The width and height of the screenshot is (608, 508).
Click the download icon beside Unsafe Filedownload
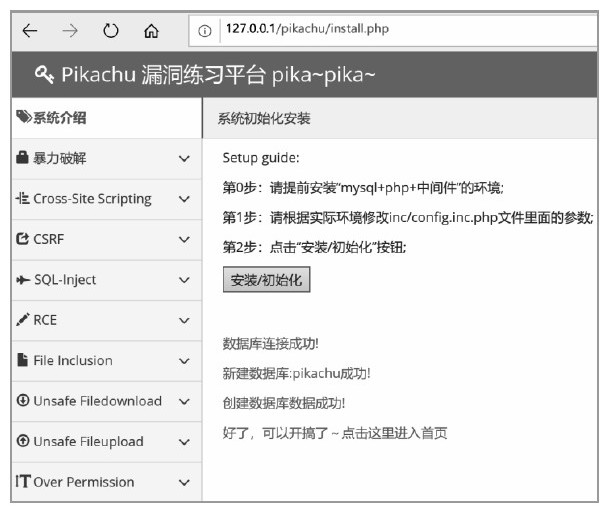[x=23, y=401]
